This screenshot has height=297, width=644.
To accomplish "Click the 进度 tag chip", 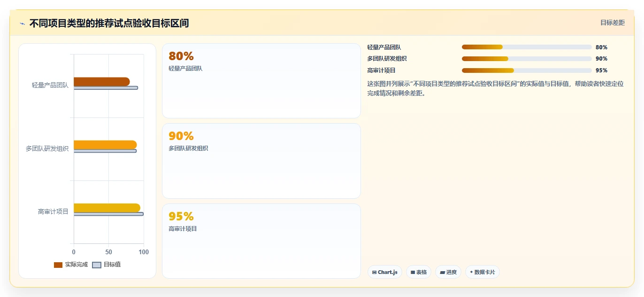I will (448, 272).
